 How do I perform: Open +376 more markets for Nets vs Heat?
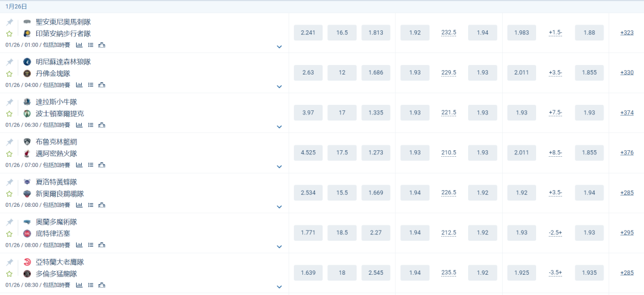click(x=627, y=153)
